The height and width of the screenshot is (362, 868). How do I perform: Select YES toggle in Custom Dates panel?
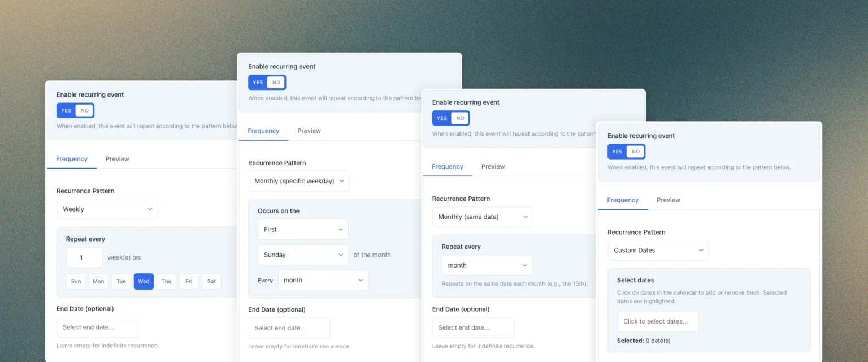point(618,152)
